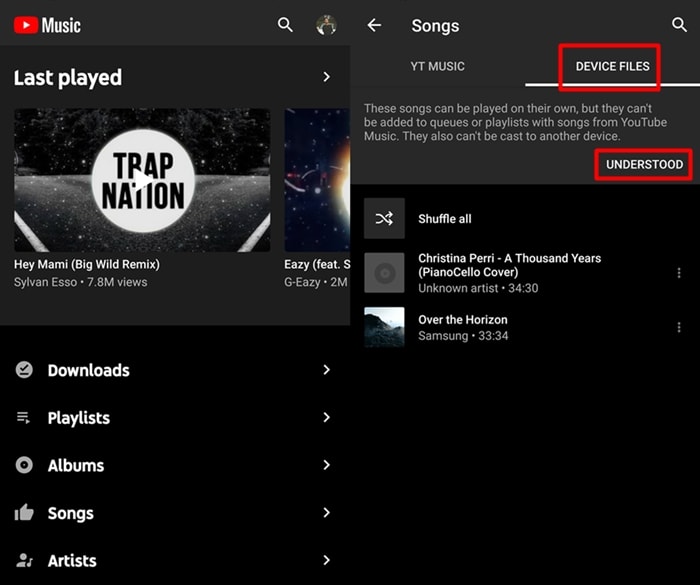The image size is (700, 585).
Task: Click the text Sylvan Esso • 7.8M views
Action: (80, 282)
